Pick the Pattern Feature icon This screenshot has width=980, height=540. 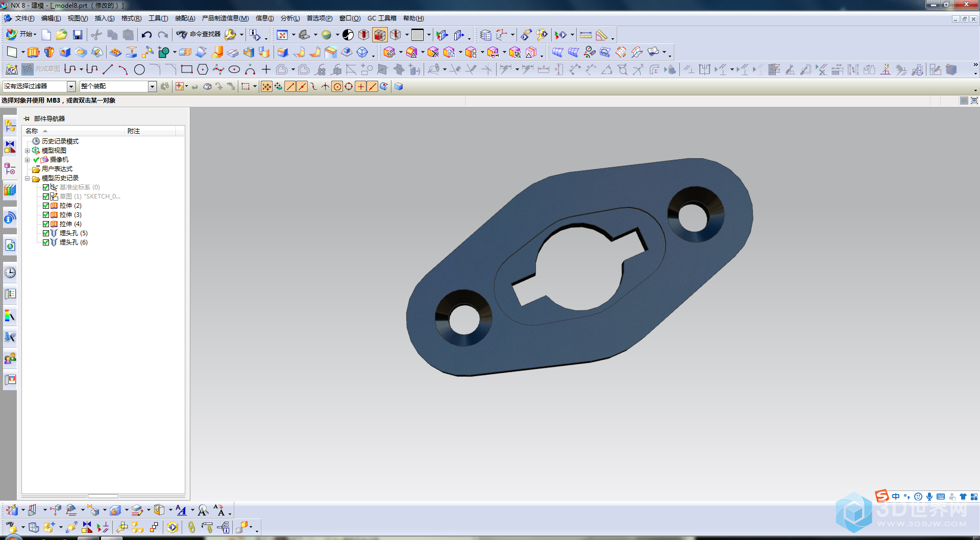click(115, 52)
